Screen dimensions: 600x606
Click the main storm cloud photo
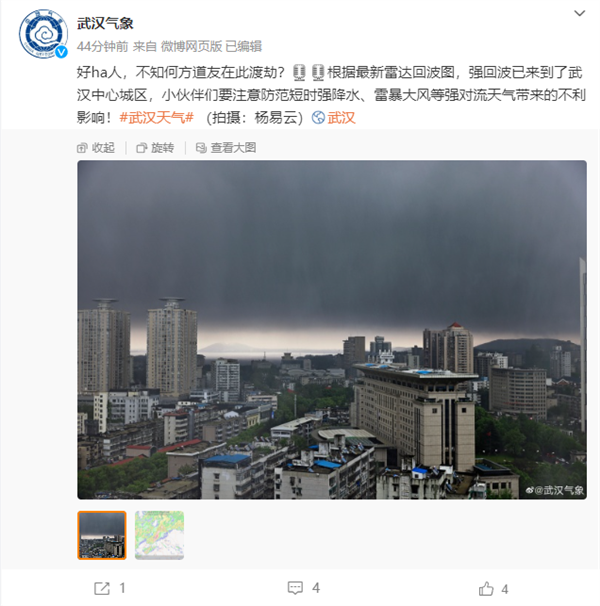point(332,330)
